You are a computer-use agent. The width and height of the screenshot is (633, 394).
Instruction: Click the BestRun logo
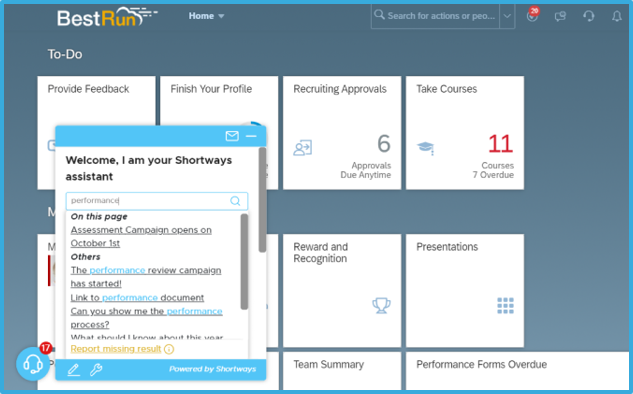click(107, 17)
